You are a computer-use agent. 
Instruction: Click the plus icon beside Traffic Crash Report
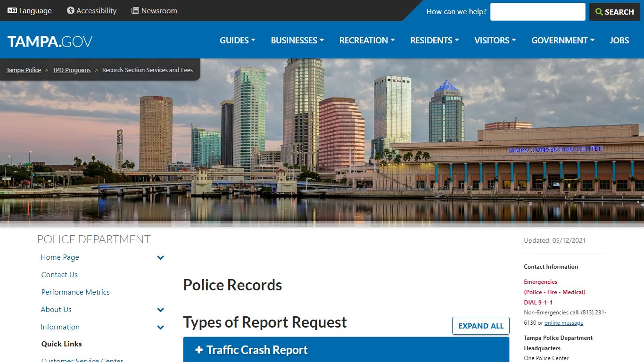(199, 350)
